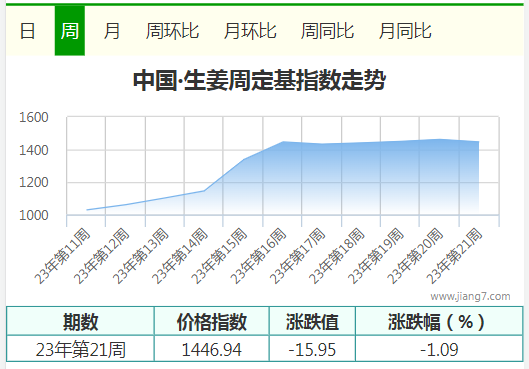Select the 23年第21周 axis label
The width and height of the screenshot is (529, 369).
[454, 256]
